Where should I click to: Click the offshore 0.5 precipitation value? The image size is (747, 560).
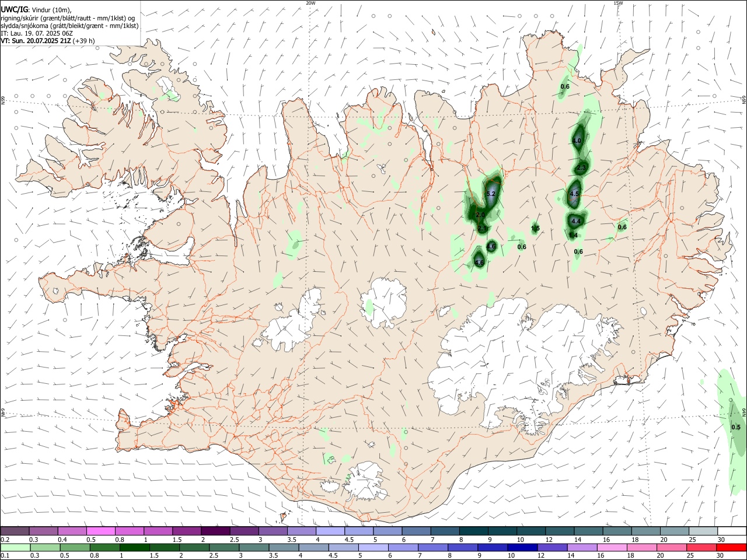coord(736,427)
